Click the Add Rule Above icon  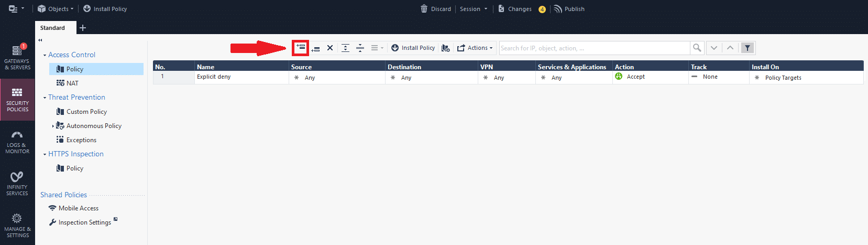(300, 48)
